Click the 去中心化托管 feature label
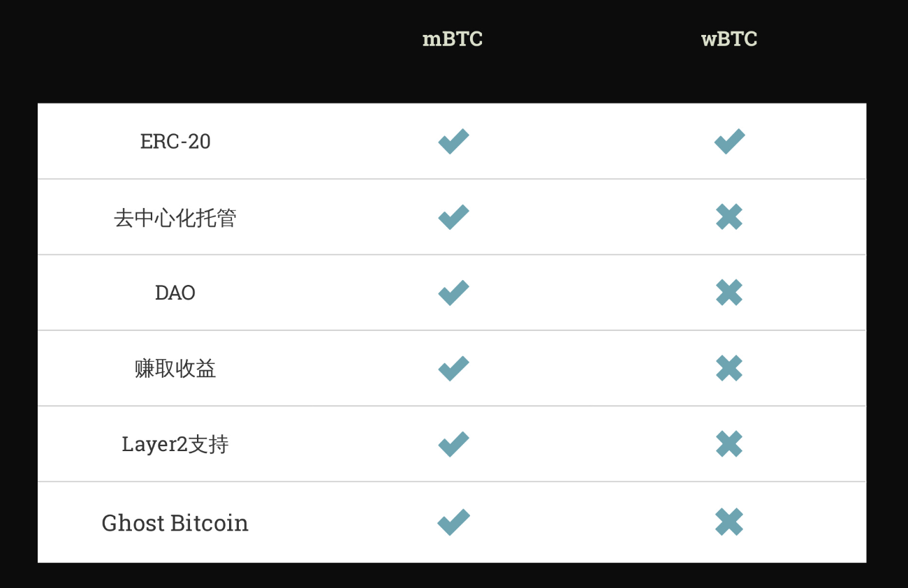Screen dimensions: 908x588 pyautogui.click(x=175, y=218)
